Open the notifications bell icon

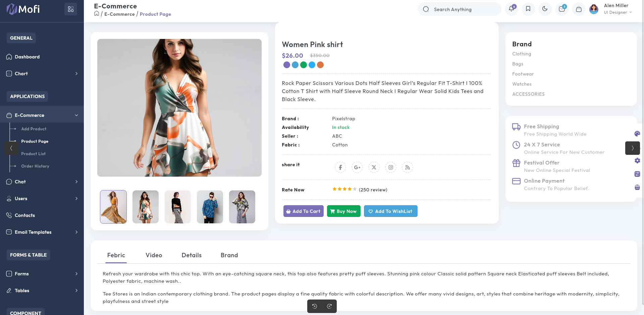[511, 9]
